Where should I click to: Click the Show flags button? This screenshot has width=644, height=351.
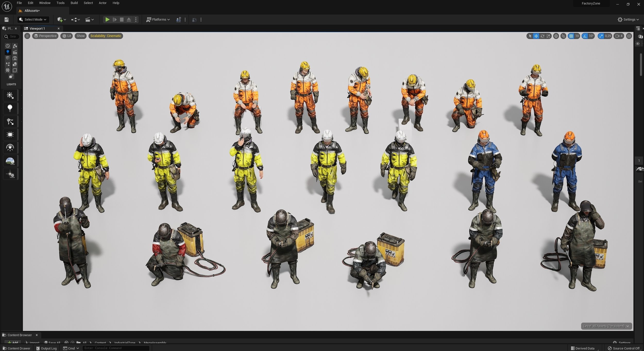(81, 36)
